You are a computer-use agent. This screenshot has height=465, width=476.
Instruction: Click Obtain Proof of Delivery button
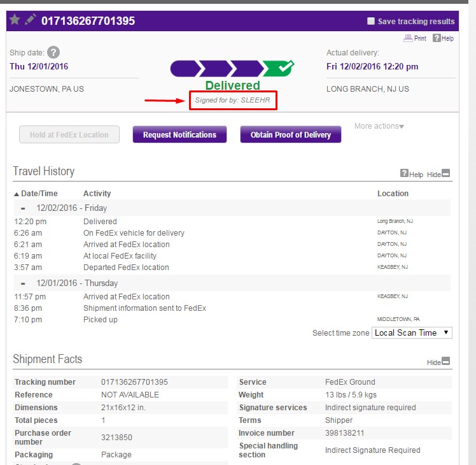[x=291, y=134]
